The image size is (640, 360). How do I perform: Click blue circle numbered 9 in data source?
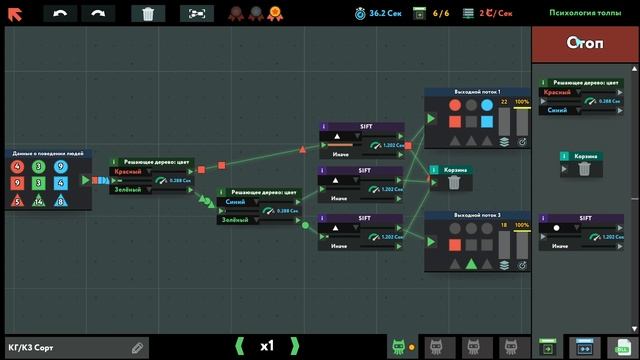click(60, 167)
